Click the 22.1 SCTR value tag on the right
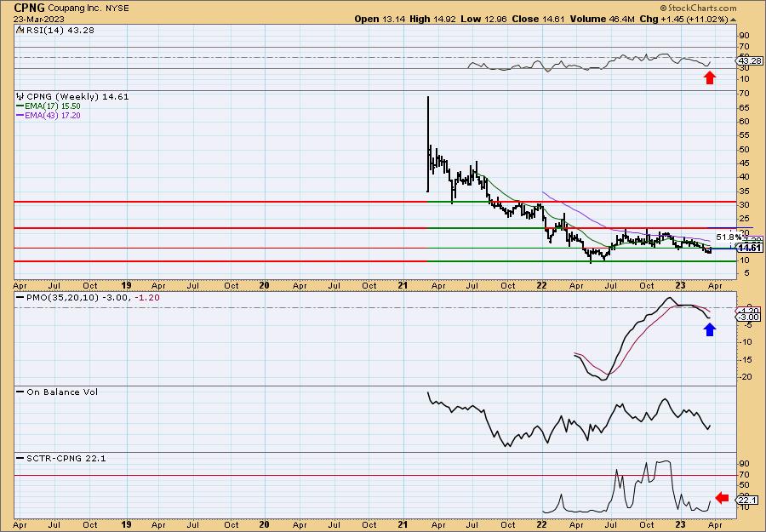The width and height of the screenshot is (766, 532). tap(748, 500)
